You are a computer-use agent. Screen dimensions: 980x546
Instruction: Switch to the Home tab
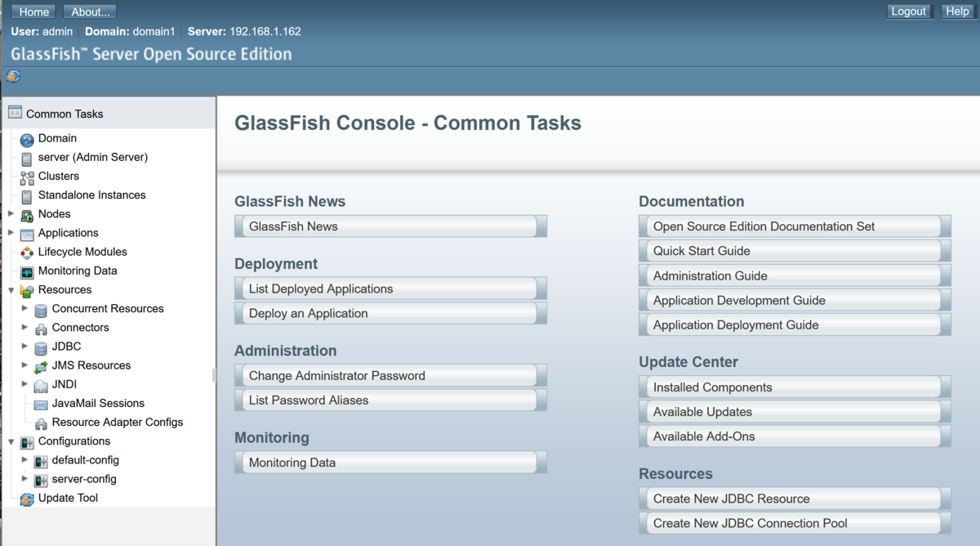(x=33, y=11)
